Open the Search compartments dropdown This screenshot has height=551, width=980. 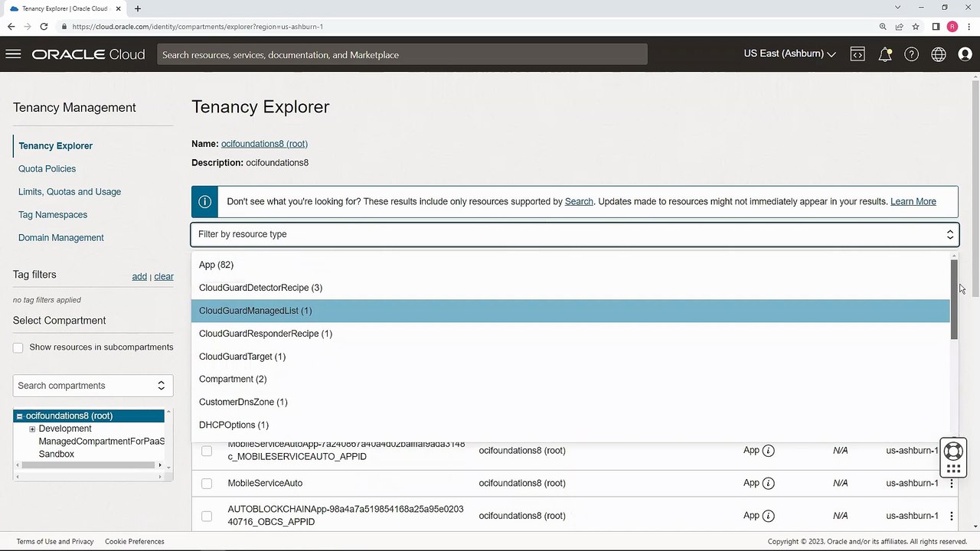tap(93, 386)
